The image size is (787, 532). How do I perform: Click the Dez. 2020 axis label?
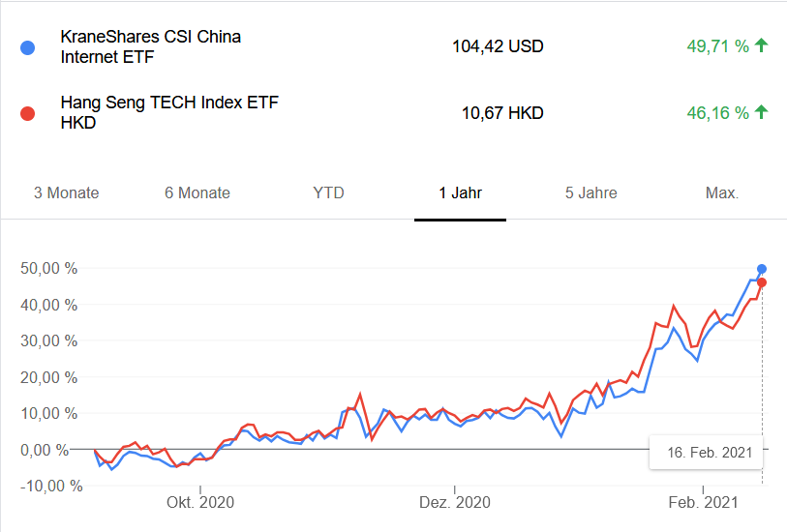click(454, 503)
